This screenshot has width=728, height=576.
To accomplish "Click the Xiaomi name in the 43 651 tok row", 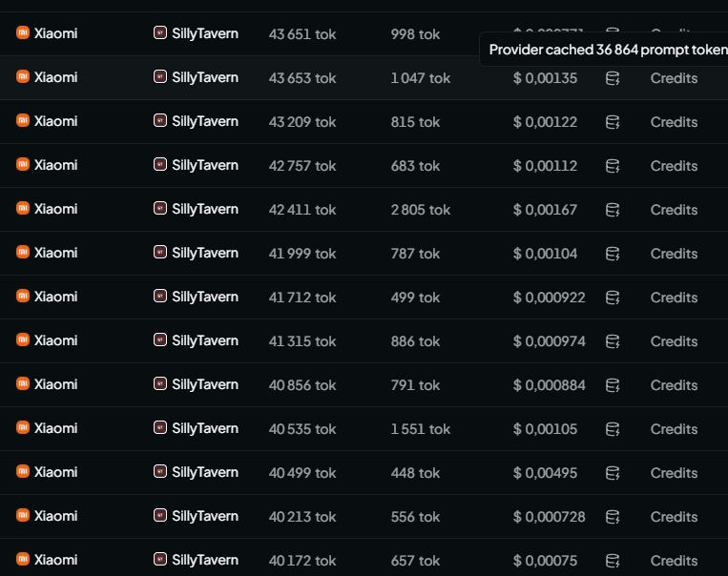I will [55, 33].
